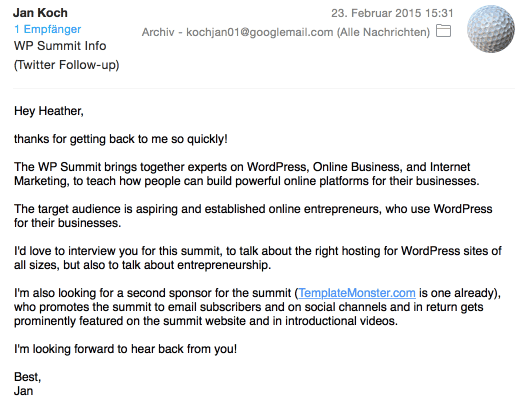Open the TemplateMonster.com link
The width and height of the screenshot is (522, 412).
[x=357, y=293]
